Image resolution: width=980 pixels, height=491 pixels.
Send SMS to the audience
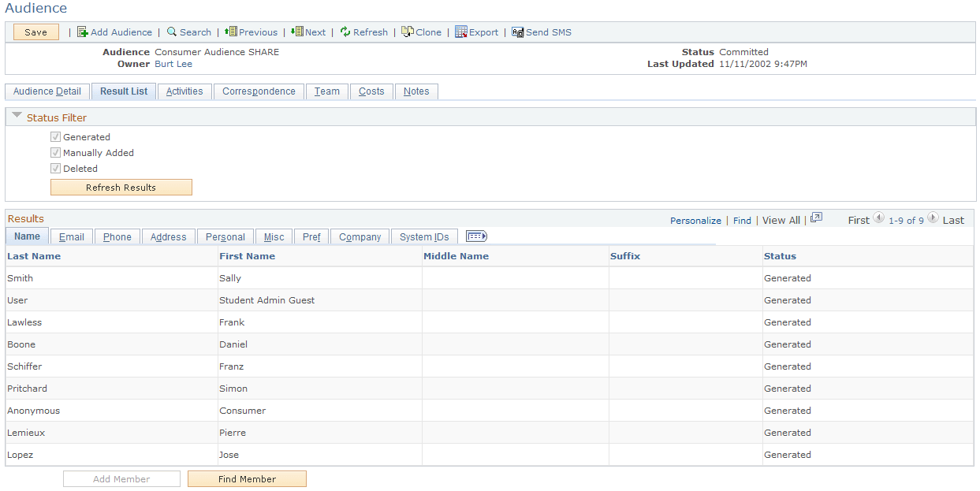pyautogui.click(x=517, y=32)
